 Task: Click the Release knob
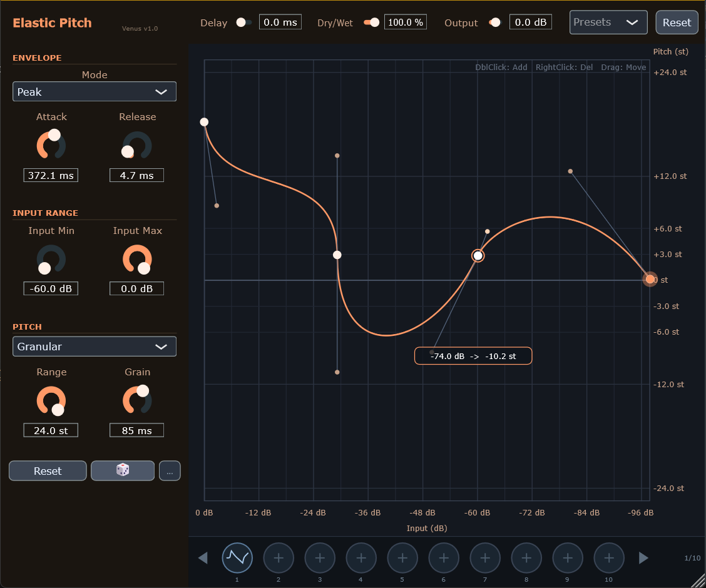coord(137,145)
